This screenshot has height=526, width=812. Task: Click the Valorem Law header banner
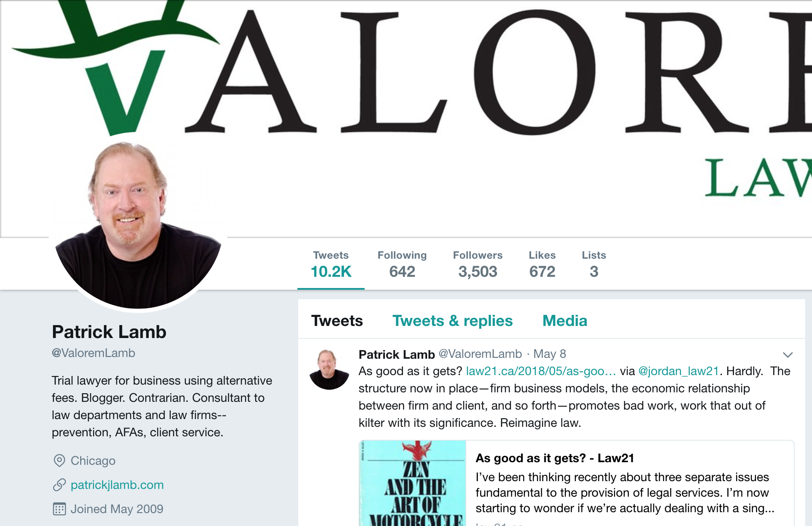[x=406, y=119]
